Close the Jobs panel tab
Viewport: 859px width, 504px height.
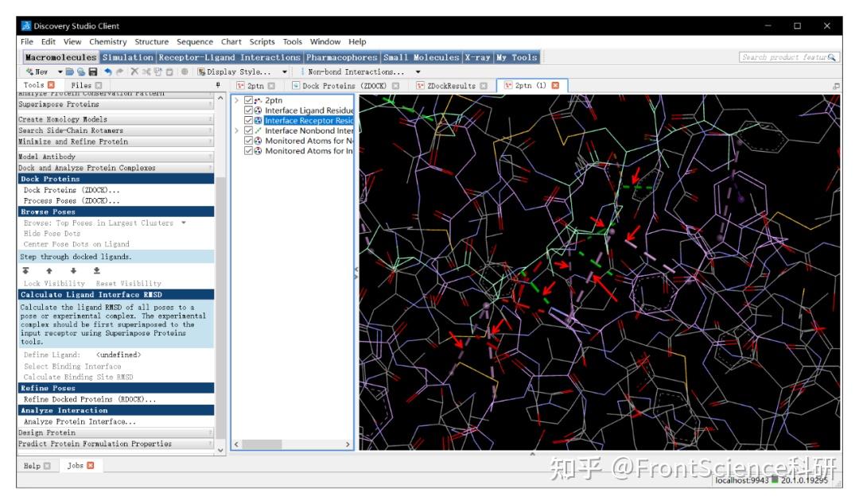click(91, 466)
